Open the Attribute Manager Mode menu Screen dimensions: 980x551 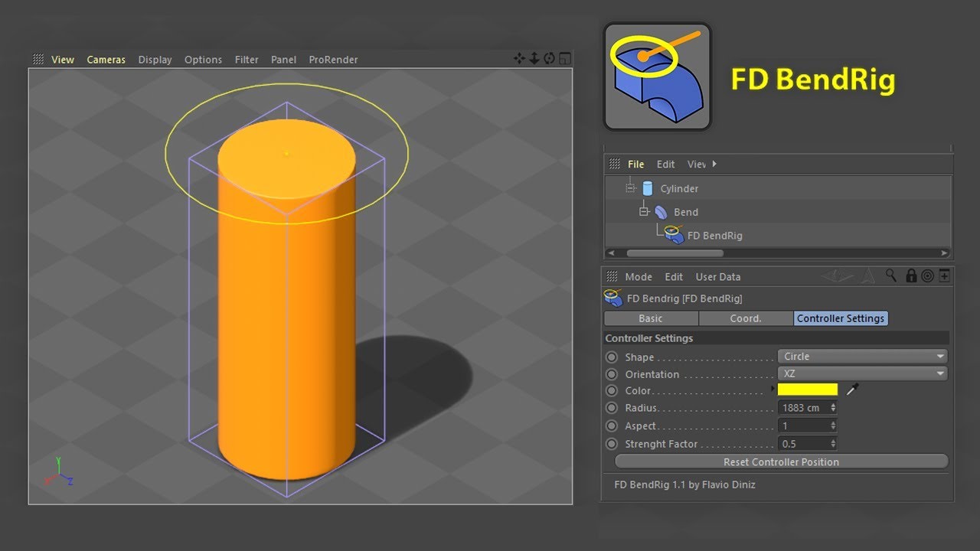[x=639, y=276]
